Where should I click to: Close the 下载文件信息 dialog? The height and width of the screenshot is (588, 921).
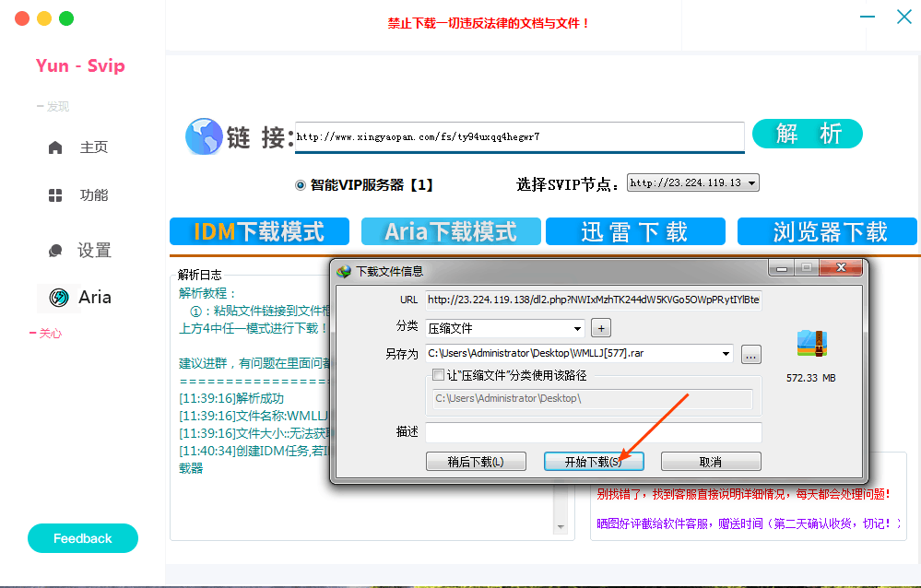tap(841, 268)
